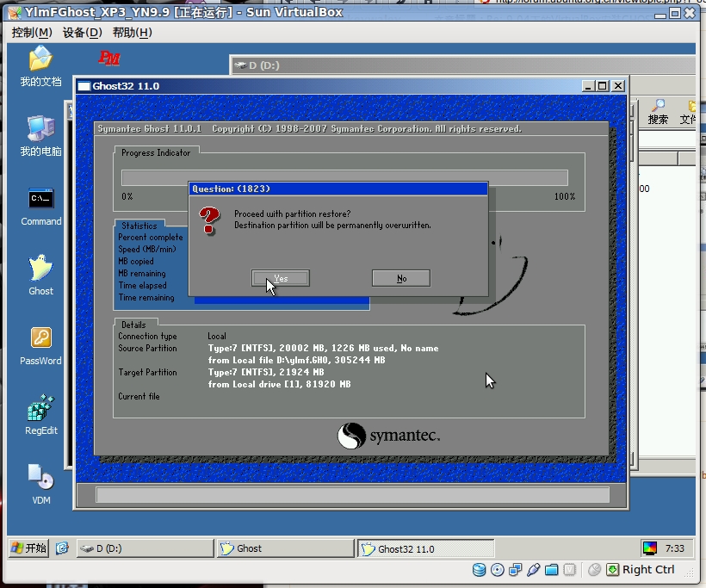Screen dimensions: 706x588
Task: Click the Ghost32 window title bar icon
Action: (84, 86)
